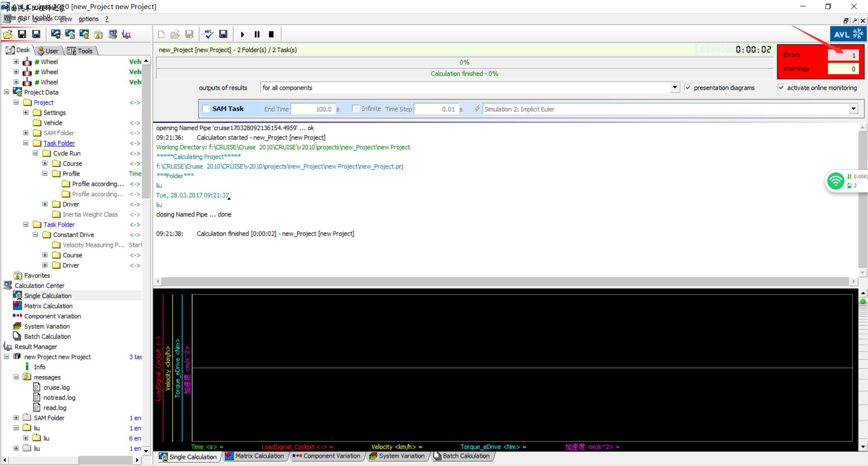Switch to the Desk tab
This screenshot has width=868, height=466.
(x=19, y=50)
